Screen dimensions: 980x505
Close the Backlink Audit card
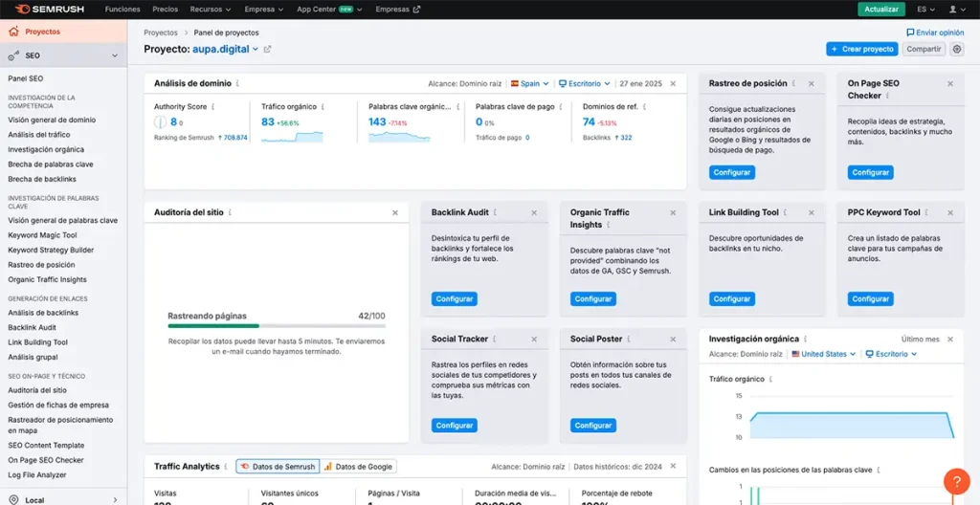click(x=534, y=213)
